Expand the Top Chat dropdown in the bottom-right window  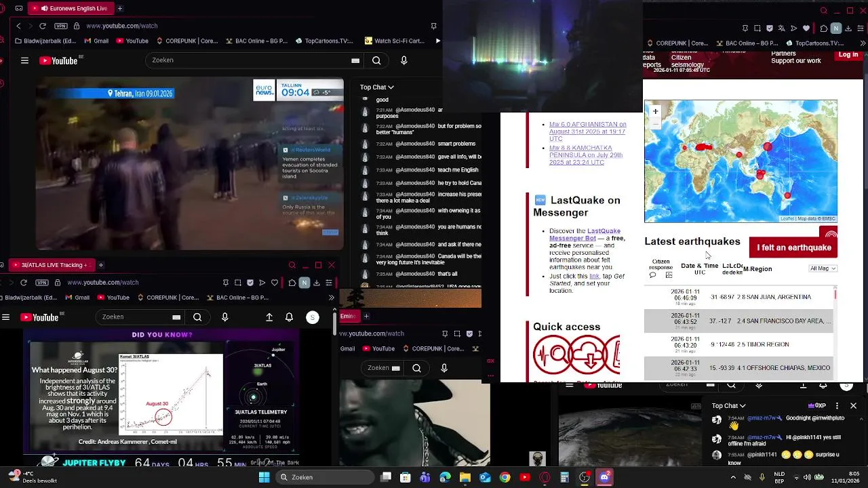(x=728, y=405)
